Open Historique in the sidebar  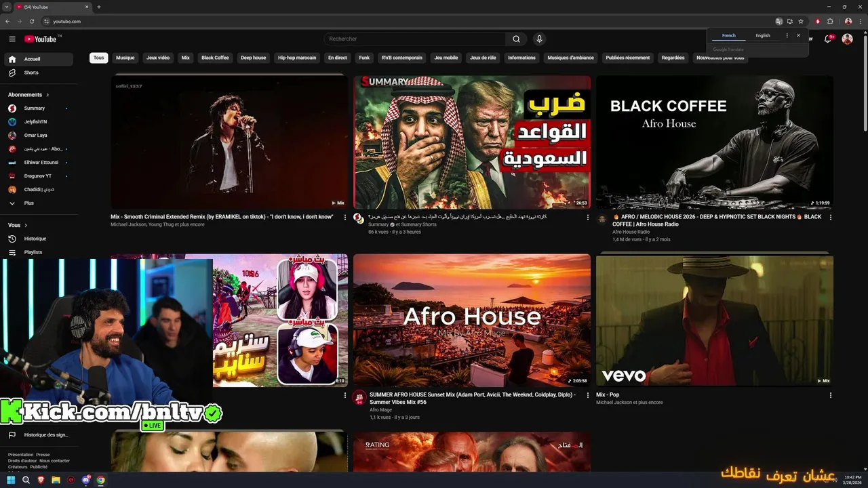39,239
